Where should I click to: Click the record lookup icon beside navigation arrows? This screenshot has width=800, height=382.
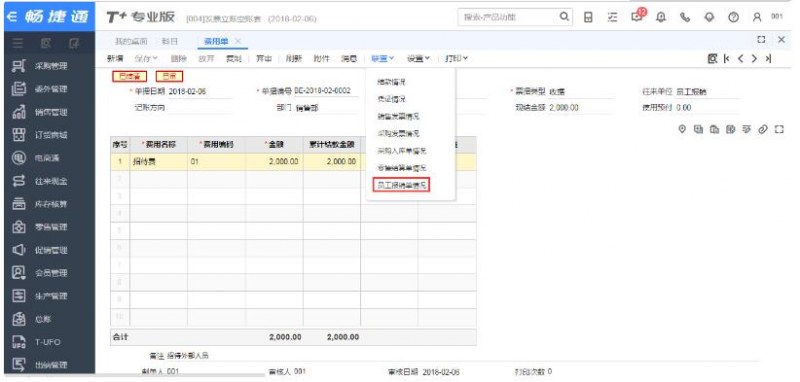click(x=712, y=59)
